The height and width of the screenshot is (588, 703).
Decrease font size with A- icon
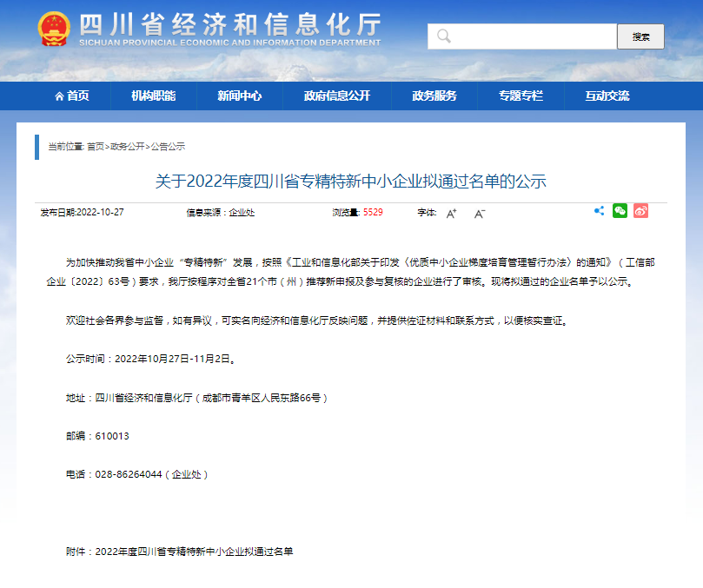[479, 213]
